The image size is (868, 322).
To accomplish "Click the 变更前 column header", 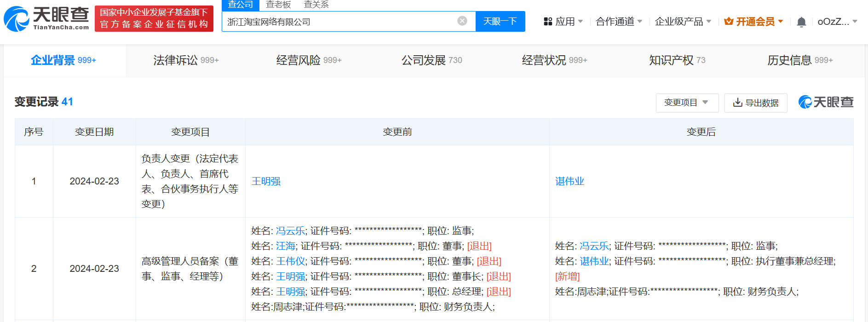I will [x=397, y=132].
